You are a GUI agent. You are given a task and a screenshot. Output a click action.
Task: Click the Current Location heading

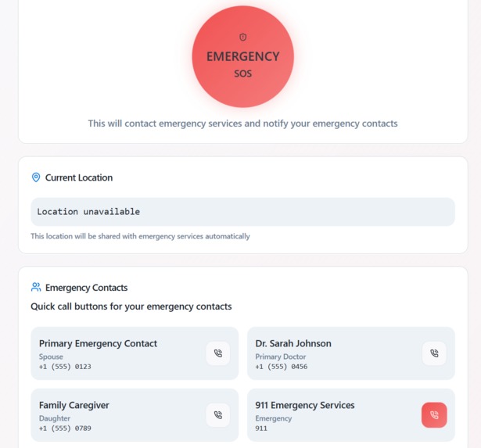pyautogui.click(x=79, y=177)
